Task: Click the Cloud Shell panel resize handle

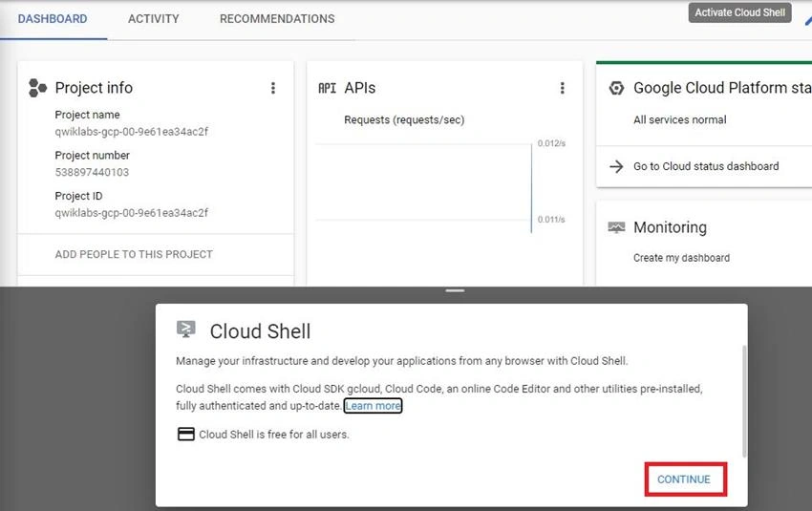Action: (x=455, y=290)
